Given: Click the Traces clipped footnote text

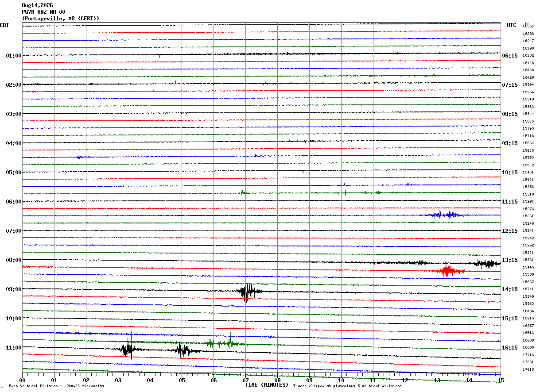Looking at the screenshot, I should pos(347,386).
